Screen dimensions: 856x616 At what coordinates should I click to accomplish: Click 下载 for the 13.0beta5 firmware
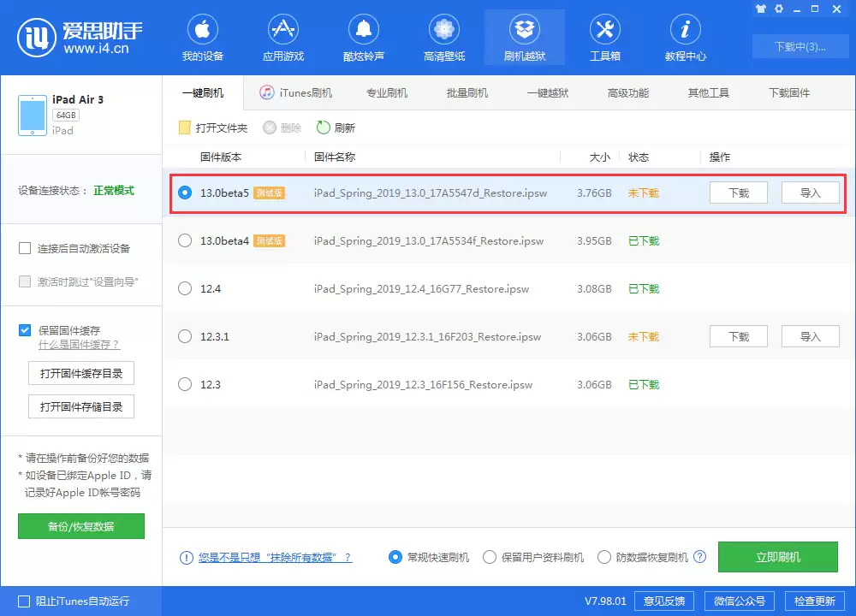[739, 192]
